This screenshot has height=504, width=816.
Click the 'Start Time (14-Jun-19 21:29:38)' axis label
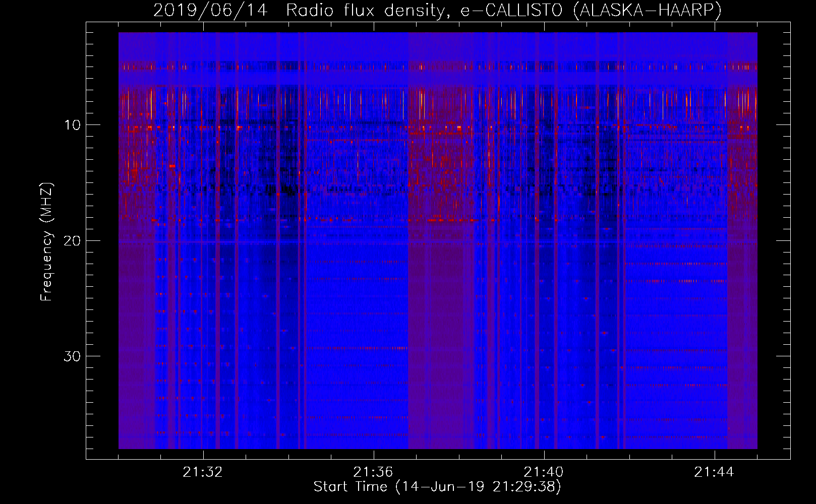[437, 487]
